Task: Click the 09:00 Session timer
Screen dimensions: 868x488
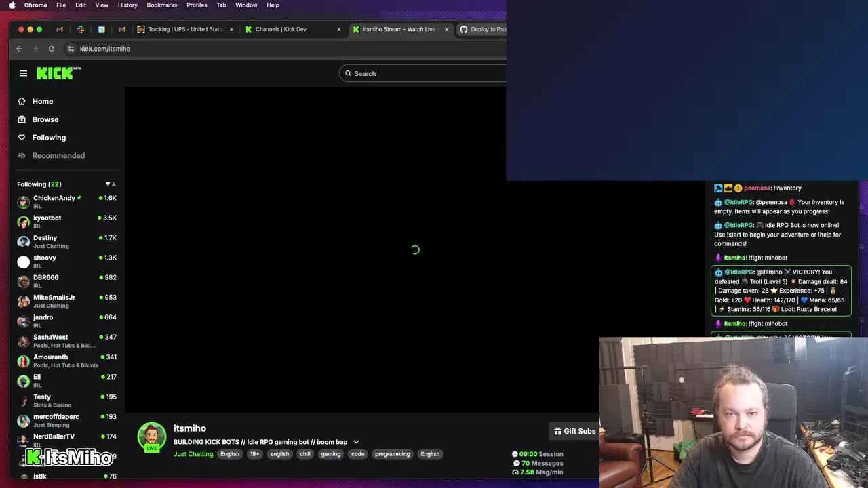Action: (538, 454)
